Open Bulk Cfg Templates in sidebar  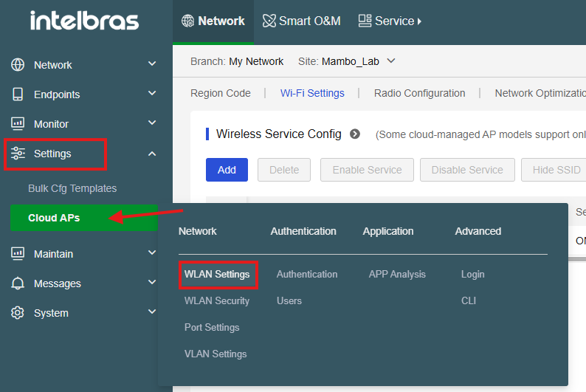tap(72, 188)
